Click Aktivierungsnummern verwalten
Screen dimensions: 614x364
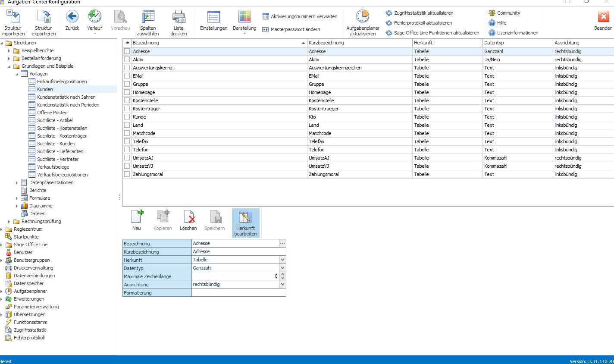tap(300, 16)
